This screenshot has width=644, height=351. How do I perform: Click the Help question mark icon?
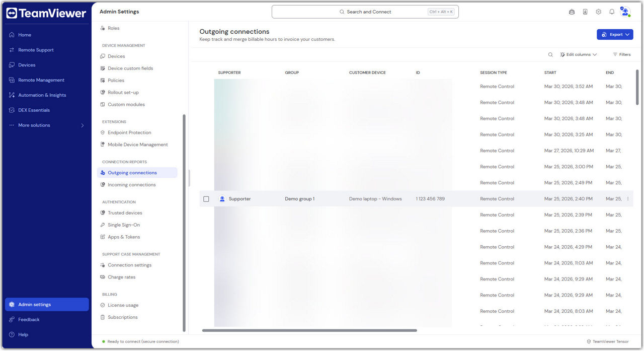coord(12,334)
